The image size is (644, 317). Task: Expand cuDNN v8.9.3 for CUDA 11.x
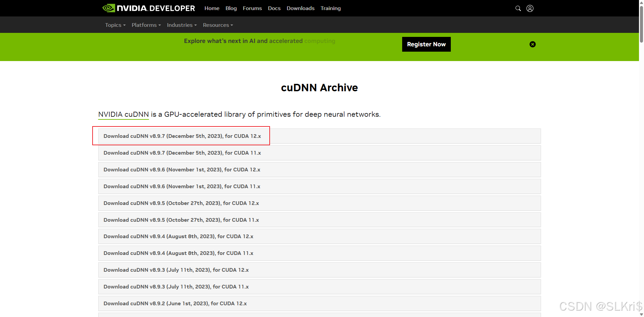click(319, 287)
